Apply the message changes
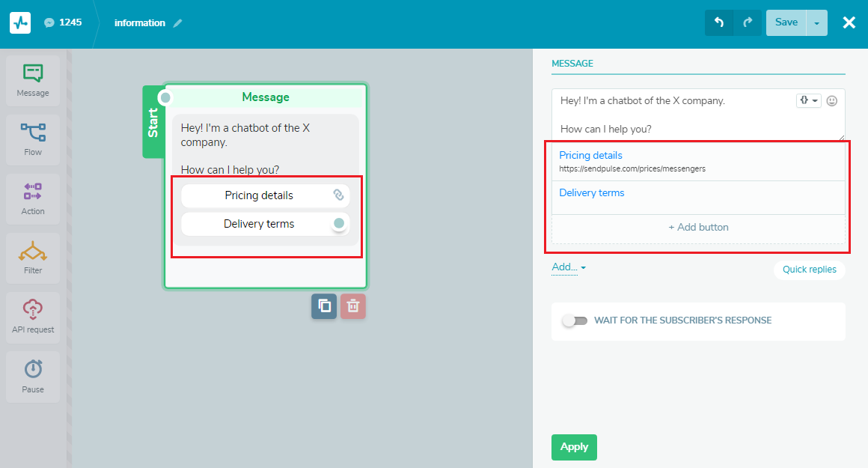This screenshot has height=468, width=868. click(574, 447)
